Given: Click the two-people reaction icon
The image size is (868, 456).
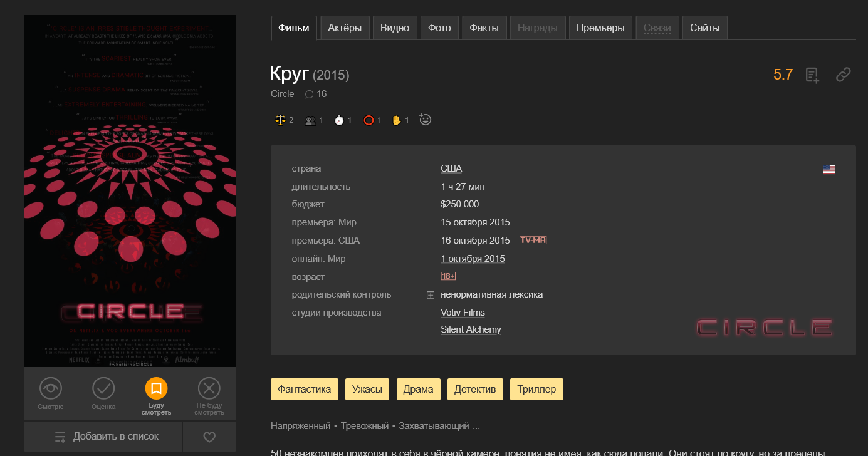Looking at the screenshot, I should point(310,120).
